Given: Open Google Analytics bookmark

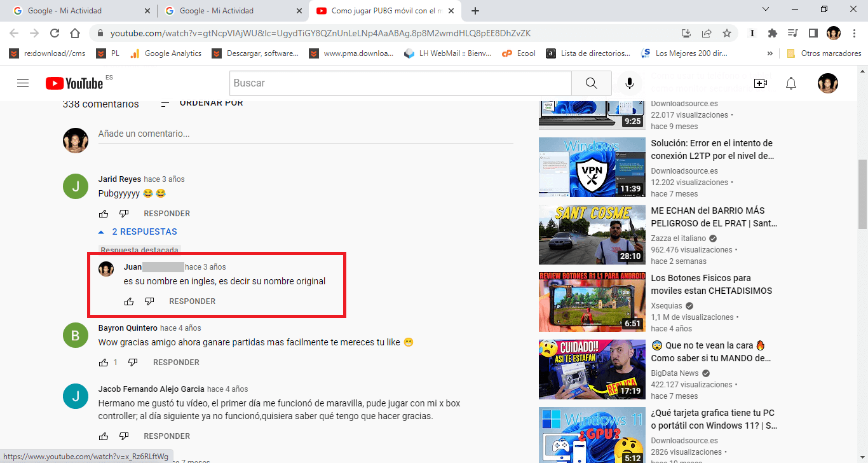Looking at the screenshot, I should coord(165,53).
